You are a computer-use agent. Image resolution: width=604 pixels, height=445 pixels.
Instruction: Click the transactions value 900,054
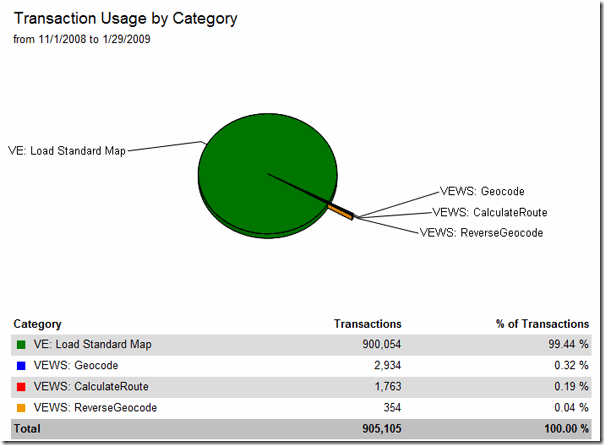coord(381,344)
